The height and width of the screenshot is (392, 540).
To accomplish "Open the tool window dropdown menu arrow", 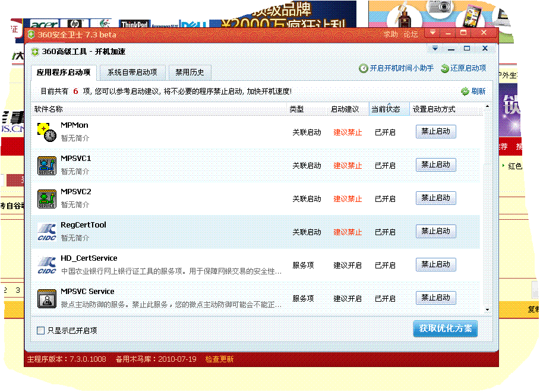I will coord(435,48).
